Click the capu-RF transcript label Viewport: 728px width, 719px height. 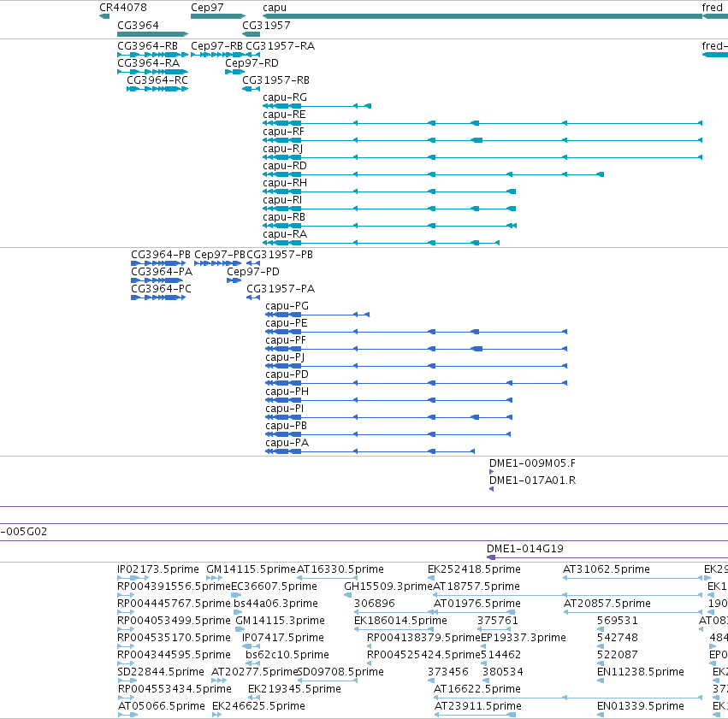284,132
